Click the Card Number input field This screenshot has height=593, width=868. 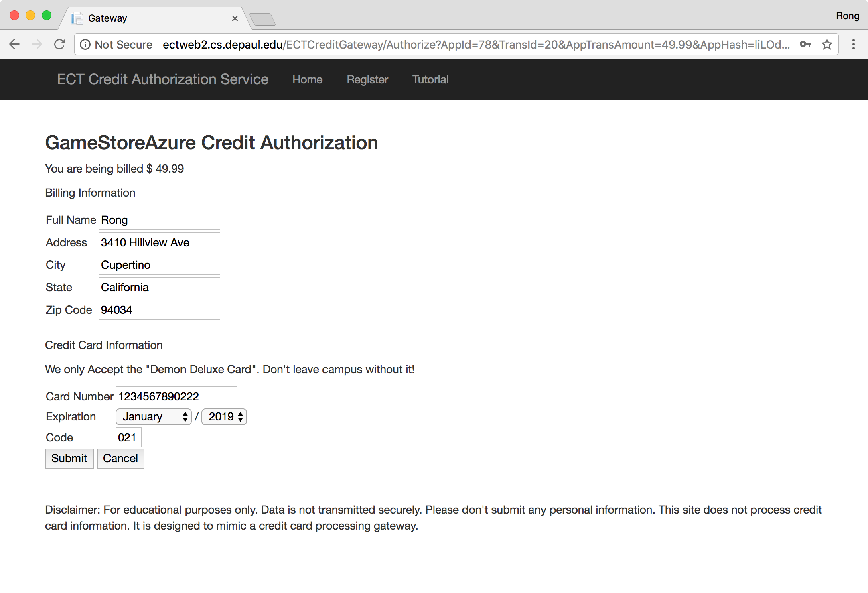(176, 396)
